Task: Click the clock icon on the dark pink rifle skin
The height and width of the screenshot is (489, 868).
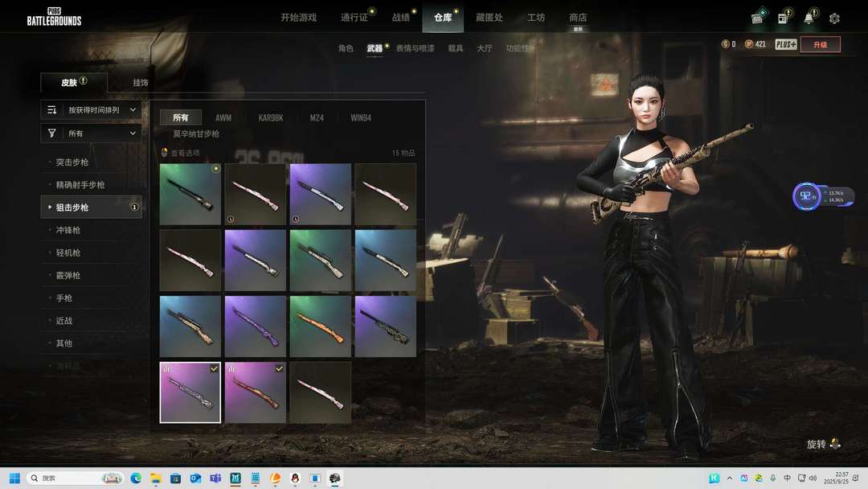Action: pos(231,220)
